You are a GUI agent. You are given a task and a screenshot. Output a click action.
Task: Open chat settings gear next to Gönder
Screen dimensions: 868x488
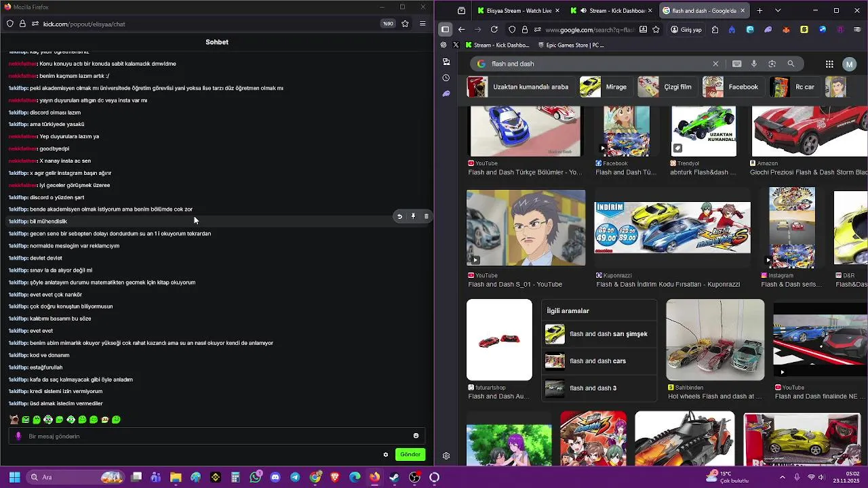pyautogui.click(x=386, y=455)
